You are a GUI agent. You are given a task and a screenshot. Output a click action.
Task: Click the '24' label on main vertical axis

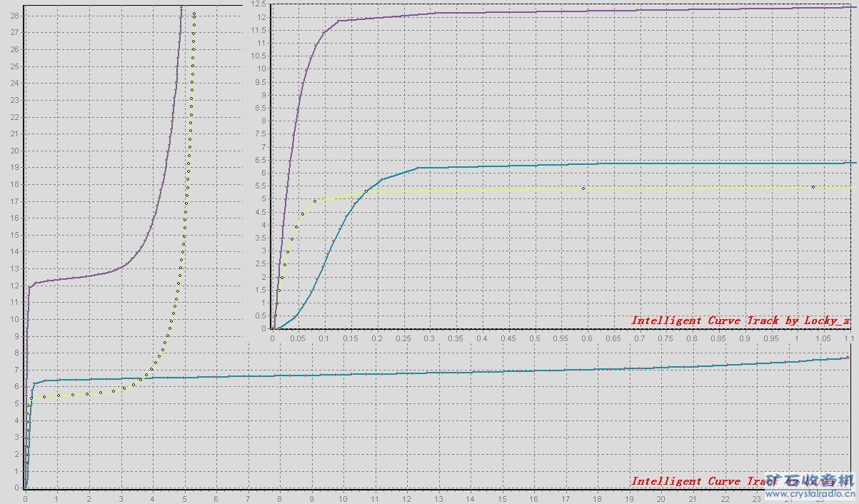tap(16, 84)
